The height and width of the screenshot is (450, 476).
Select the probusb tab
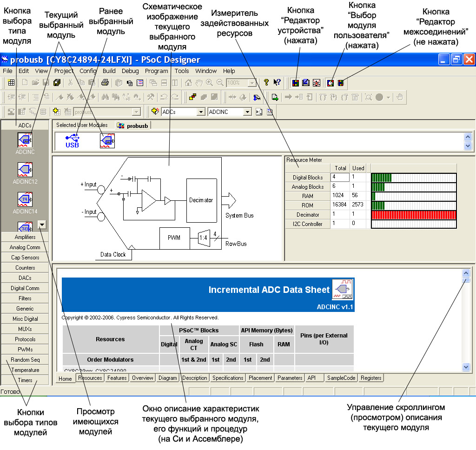pos(133,126)
